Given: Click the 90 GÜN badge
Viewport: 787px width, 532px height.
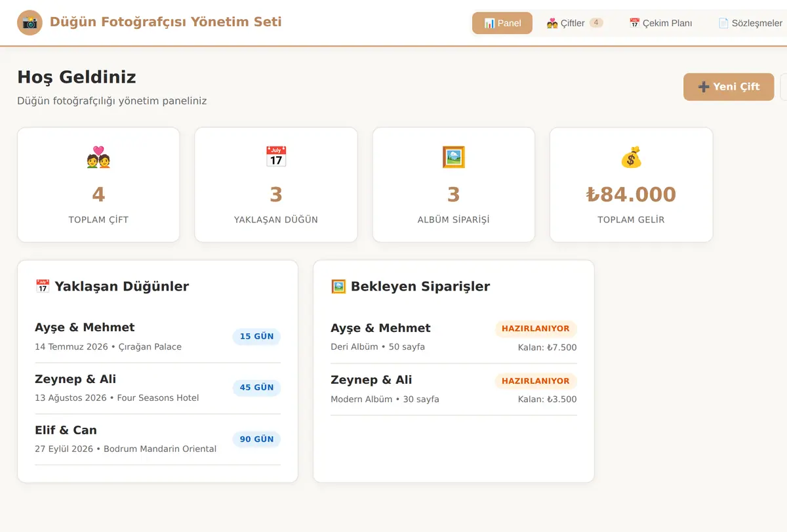Looking at the screenshot, I should [256, 439].
